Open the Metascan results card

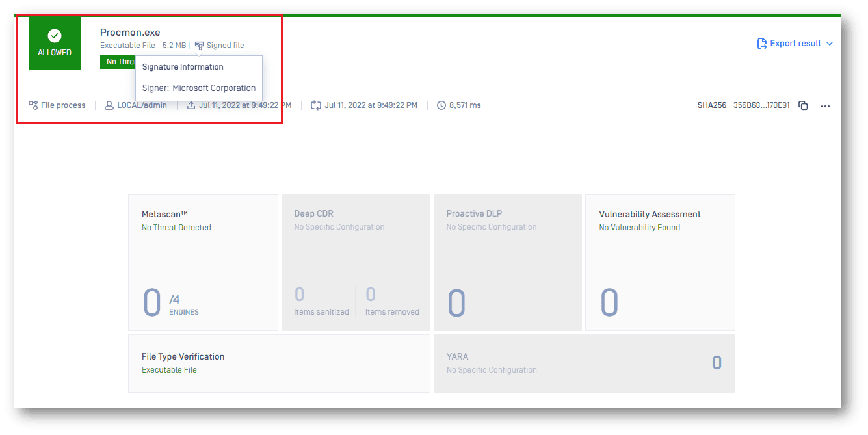[203, 263]
